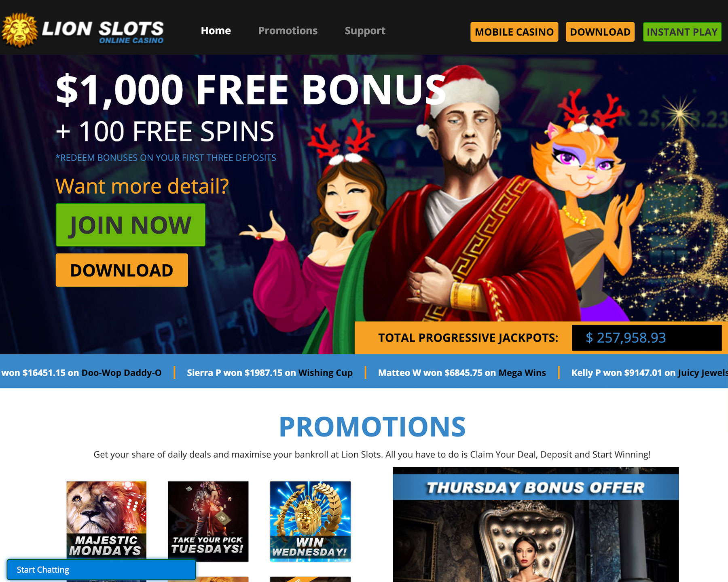
Task: Click the Mobile Casino button
Action: (x=514, y=32)
